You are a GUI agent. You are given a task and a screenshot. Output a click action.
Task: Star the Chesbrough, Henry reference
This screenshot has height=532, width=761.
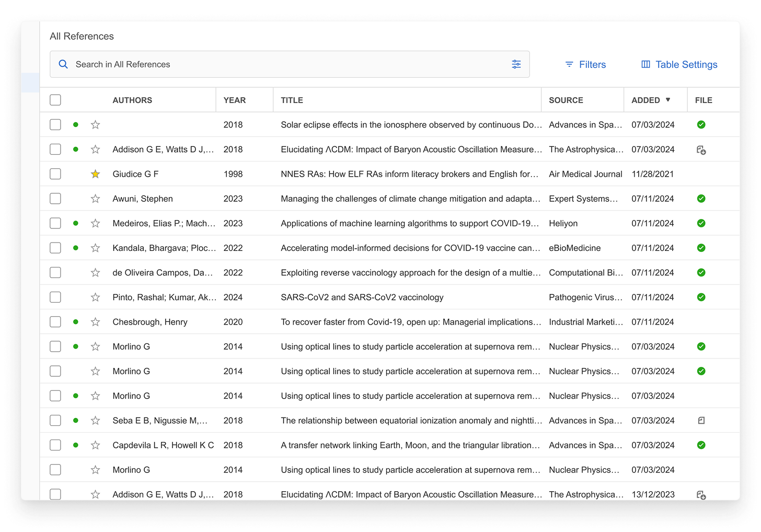coord(95,322)
